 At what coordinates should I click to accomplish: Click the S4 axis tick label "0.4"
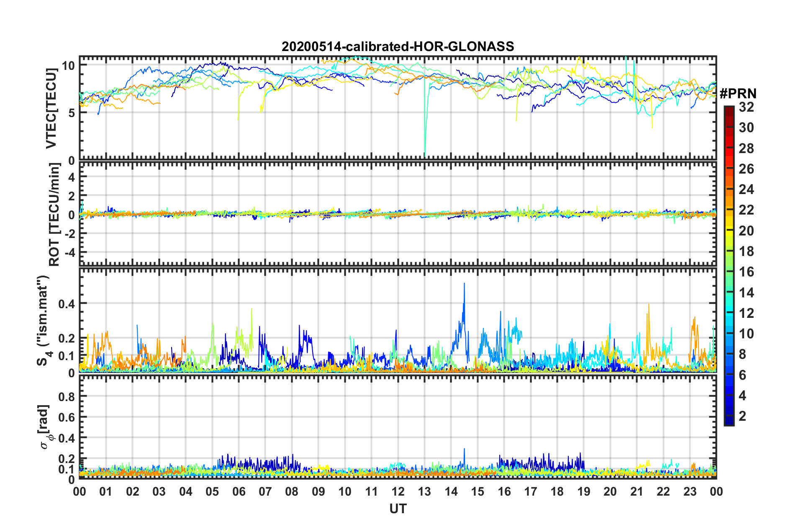tap(67, 304)
